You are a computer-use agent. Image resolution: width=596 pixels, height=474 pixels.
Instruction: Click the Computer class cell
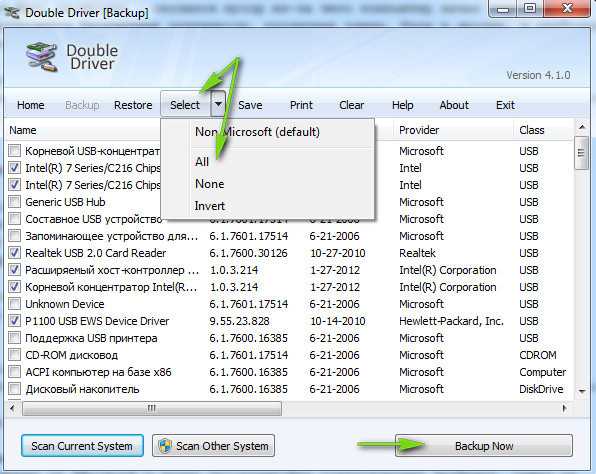542,372
